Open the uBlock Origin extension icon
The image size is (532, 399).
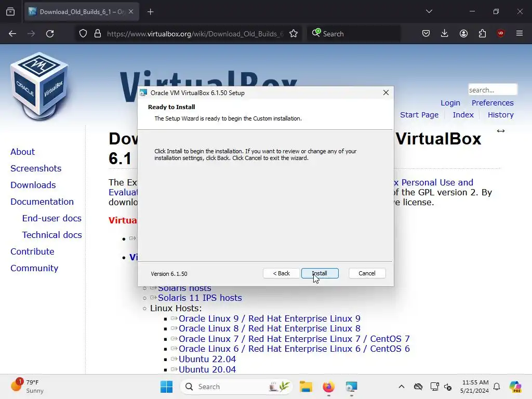pos(500,33)
